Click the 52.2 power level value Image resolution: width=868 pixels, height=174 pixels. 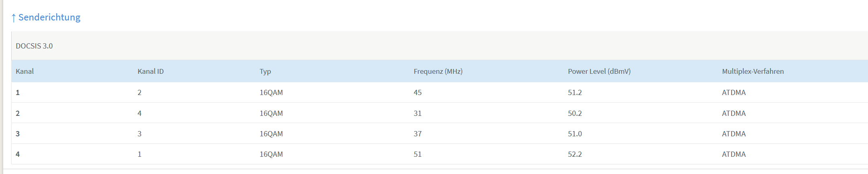click(x=575, y=154)
